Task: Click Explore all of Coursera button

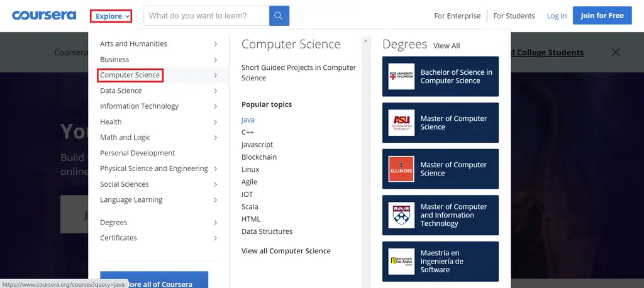Action: (x=154, y=280)
